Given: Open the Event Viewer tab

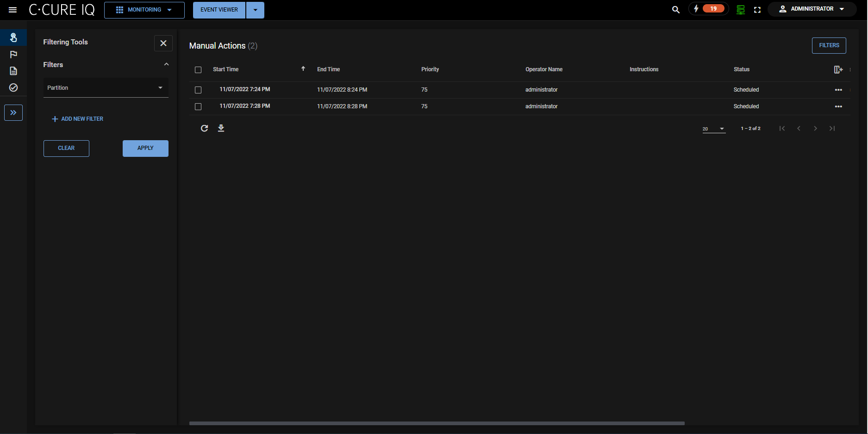Looking at the screenshot, I should [219, 10].
